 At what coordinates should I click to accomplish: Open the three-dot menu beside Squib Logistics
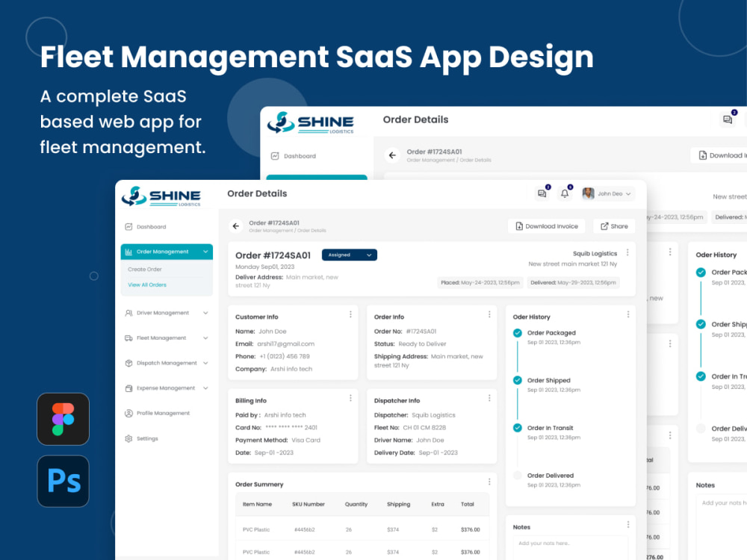pyautogui.click(x=627, y=252)
